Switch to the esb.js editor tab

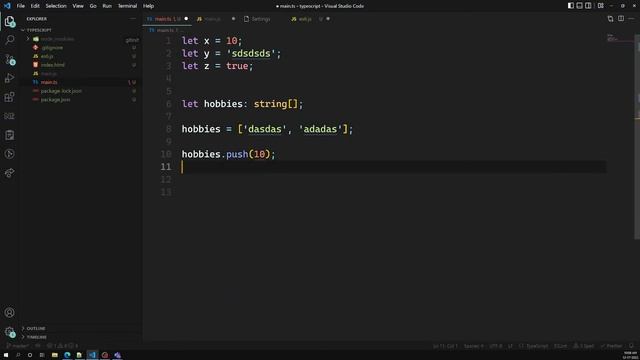pyautogui.click(x=310, y=19)
